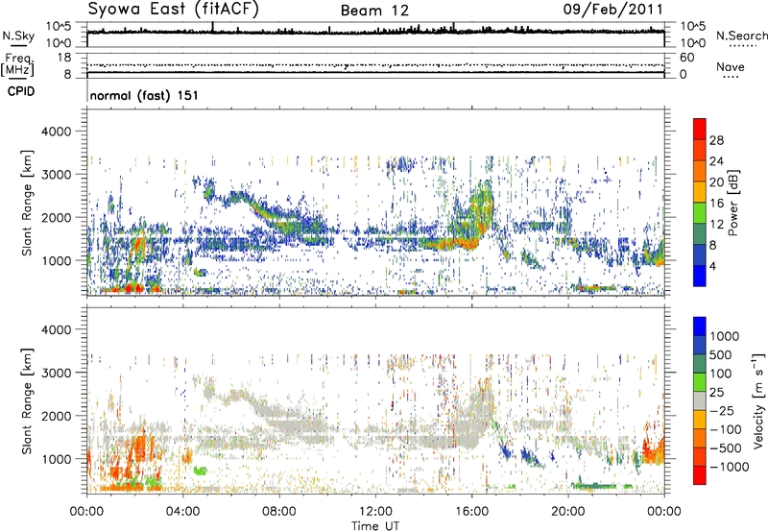Screen dimensions: 768x532
Task: Click the "N.Search" legend label
Action: (x=741, y=36)
